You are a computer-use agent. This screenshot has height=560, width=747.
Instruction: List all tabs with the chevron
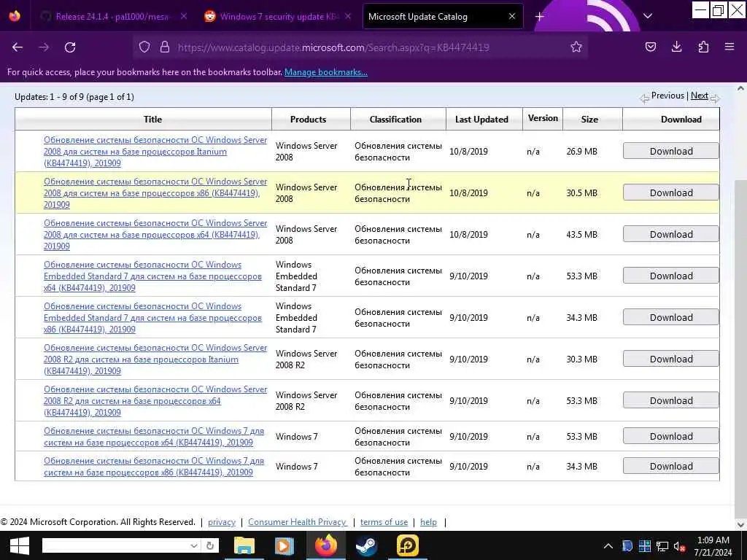[x=648, y=16]
